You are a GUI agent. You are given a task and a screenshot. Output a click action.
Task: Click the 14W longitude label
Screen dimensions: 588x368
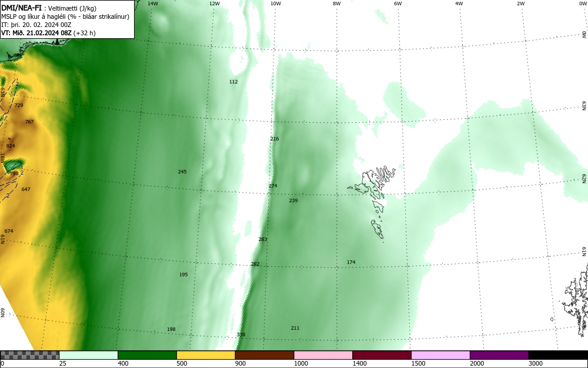[x=153, y=4]
